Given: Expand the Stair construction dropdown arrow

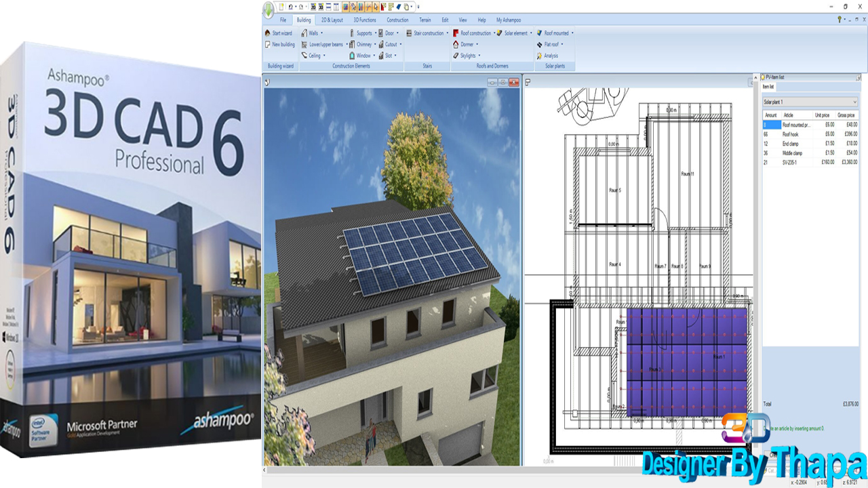Looking at the screenshot, I should click(x=448, y=33).
